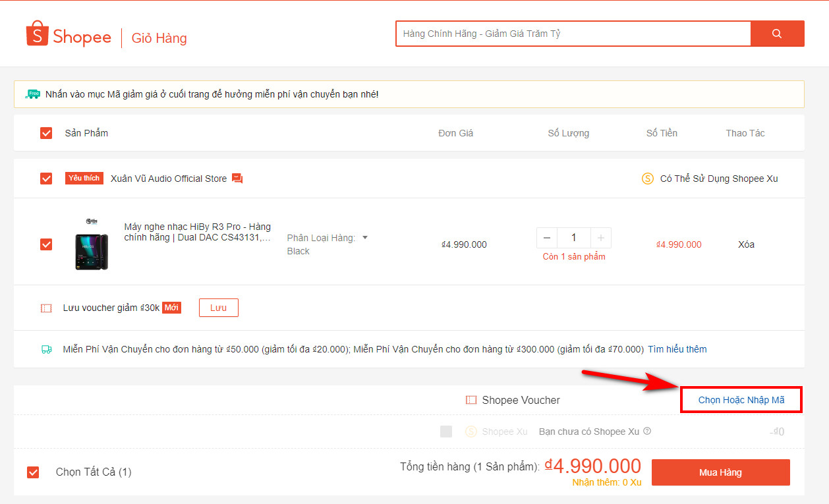Open the 'Tìm hiểu thêm' link
The width and height of the screenshot is (829, 504).
click(677, 349)
